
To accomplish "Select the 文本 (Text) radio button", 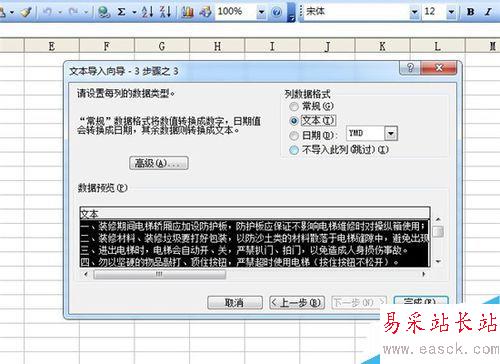I will 294,121.
